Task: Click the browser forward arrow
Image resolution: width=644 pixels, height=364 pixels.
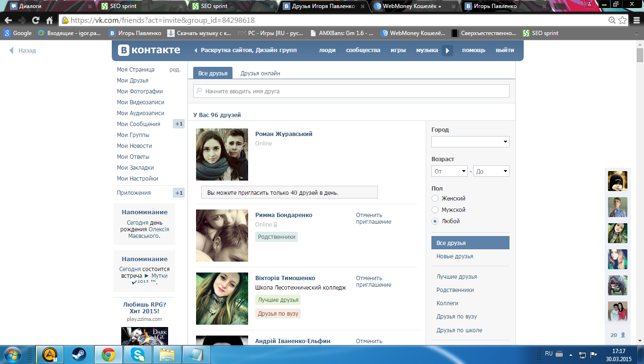Action: click(x=22, y=20)
